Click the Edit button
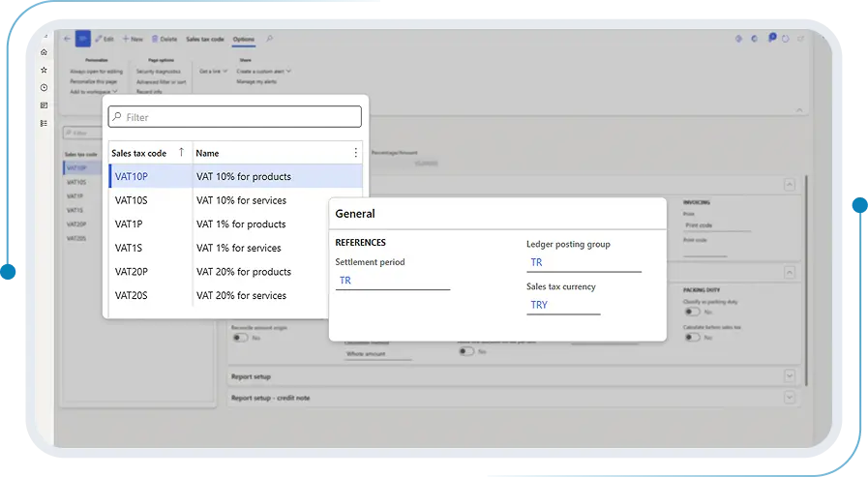This screenshot has height=477, width=868. click(105, 39)
